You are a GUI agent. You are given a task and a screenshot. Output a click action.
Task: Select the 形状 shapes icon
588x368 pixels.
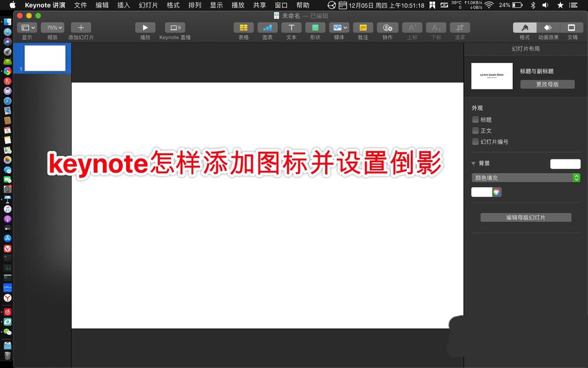315,27
